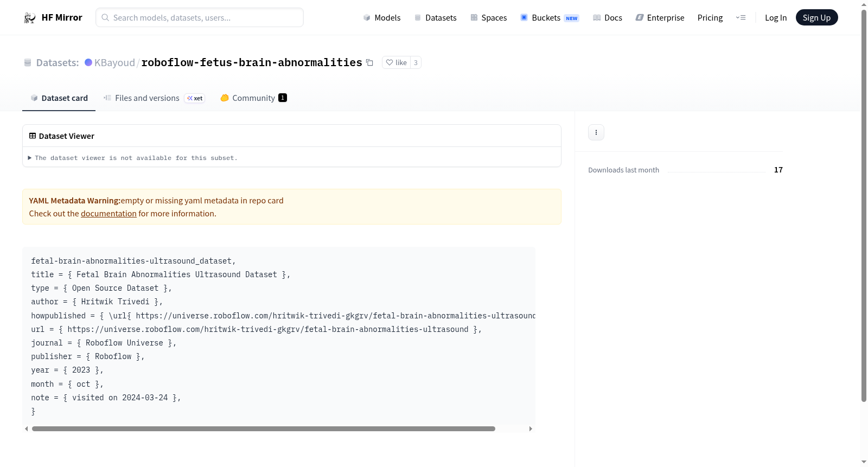Image resolution: width=868 pixels, height=467 pixels.
Task: Focus the search models and datasets field
Action: [200, 17]
